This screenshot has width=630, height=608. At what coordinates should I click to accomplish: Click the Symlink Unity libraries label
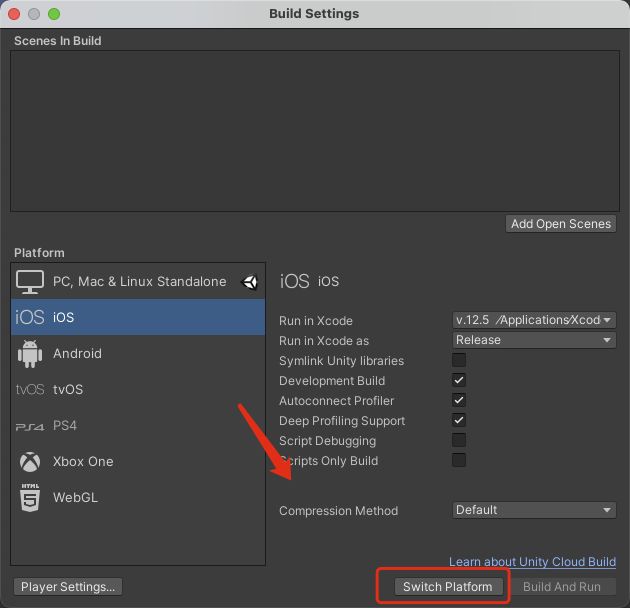342,361
